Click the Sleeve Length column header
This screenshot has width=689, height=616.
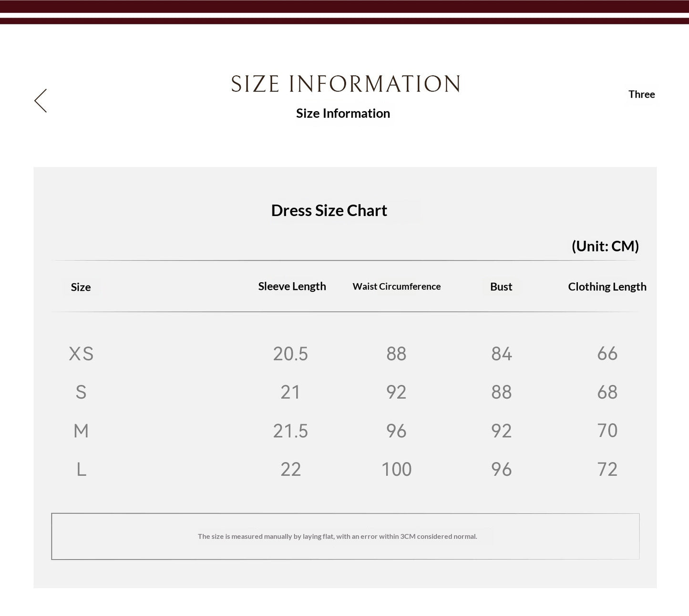click(x=292, y=287)
